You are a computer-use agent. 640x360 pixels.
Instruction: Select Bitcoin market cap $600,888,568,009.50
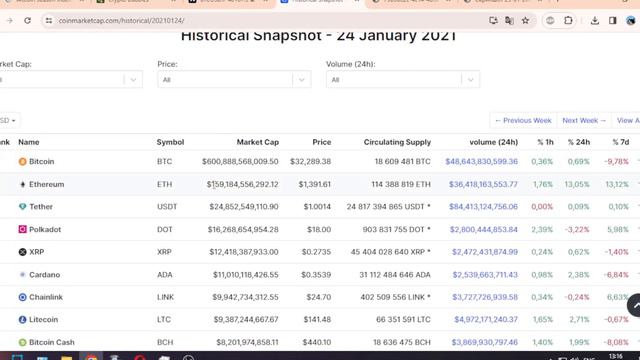240,162
